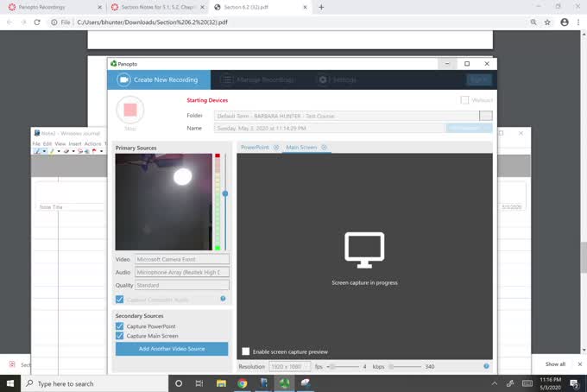This screenshot has width=587, height=392.
Task: Click Create New Recording tab
Action: coord(158,79)
